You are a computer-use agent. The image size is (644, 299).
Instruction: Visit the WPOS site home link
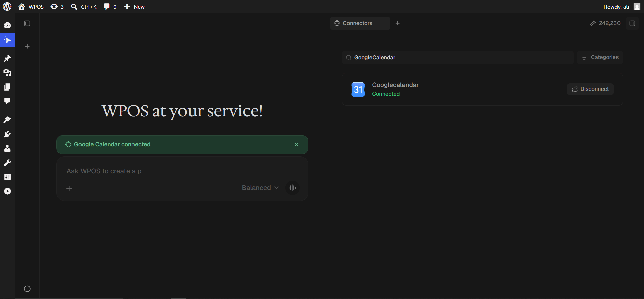click(x=31, y=7)
